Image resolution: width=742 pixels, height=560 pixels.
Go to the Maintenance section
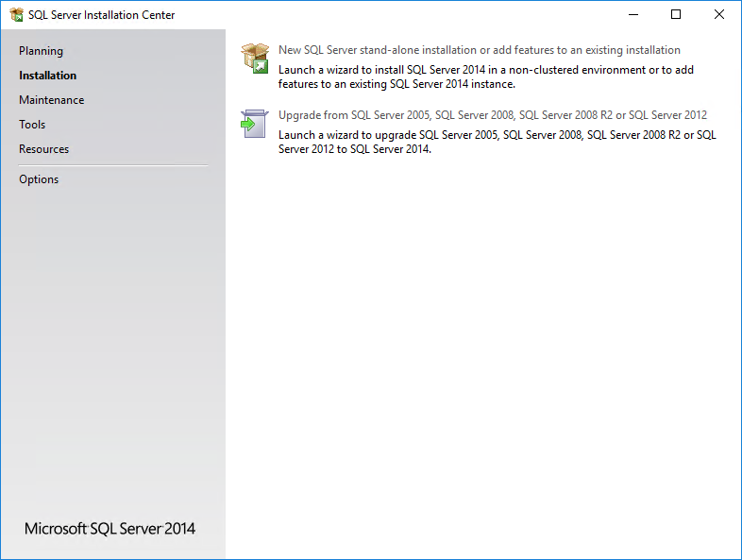click(x=52, y=100)
